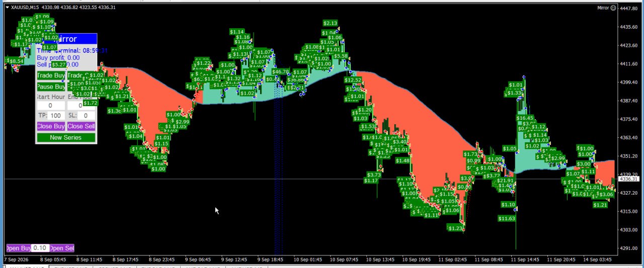644x268 pixels.
Task: Click the Open Sell button
Action: [62, 248]
